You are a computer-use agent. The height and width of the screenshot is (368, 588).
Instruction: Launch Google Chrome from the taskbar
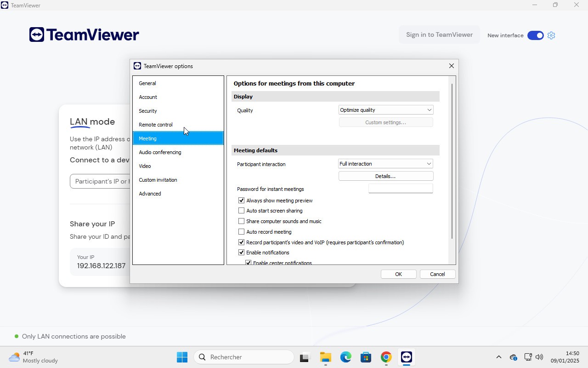386,357
